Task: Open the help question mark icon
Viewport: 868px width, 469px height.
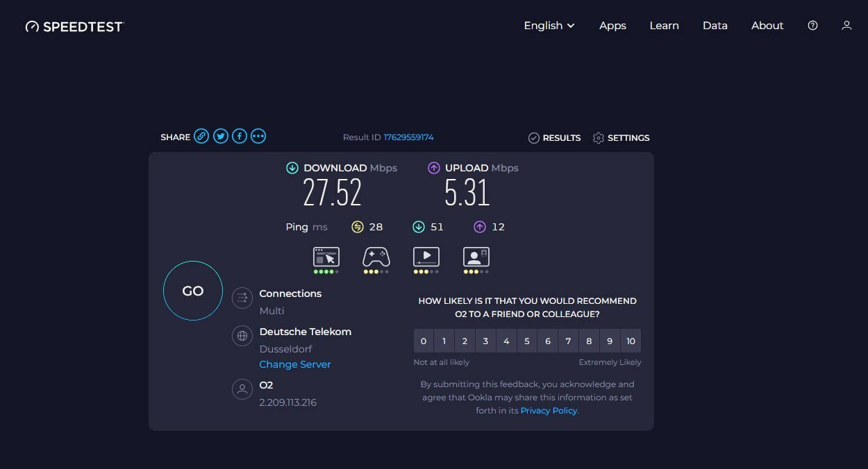Action: (x=812, y=26)
